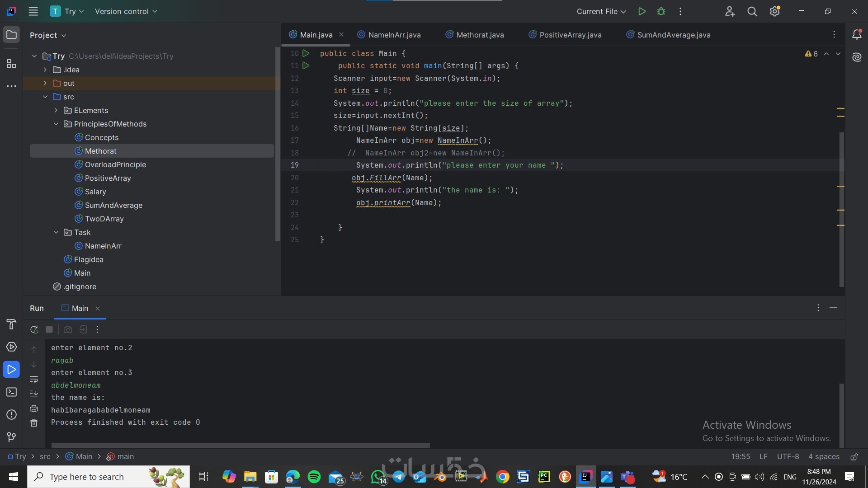868x488 pixels.
Task: Open the Git version control tool window
Action: click(x=11, y=437)
